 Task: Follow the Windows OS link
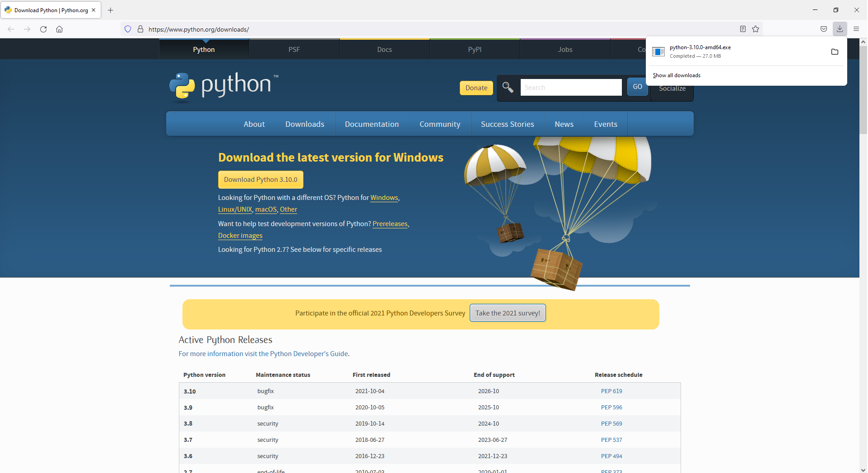[384, 198]
